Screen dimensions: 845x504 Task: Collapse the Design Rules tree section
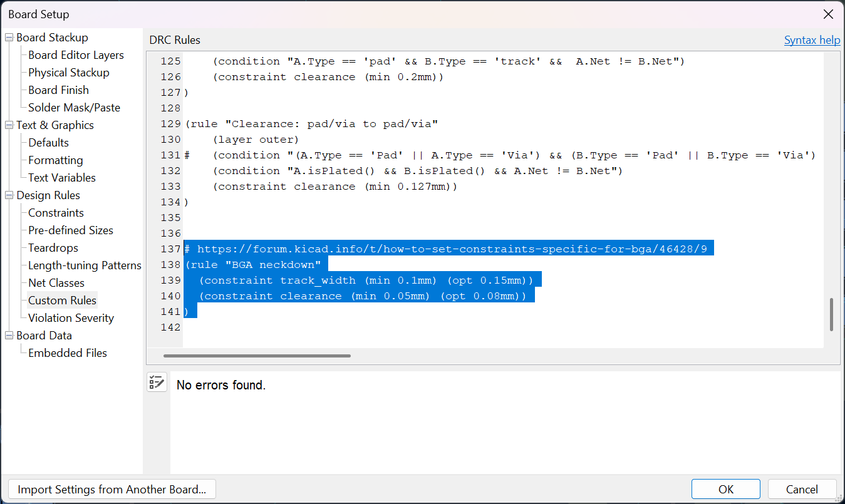coord(9,195)
